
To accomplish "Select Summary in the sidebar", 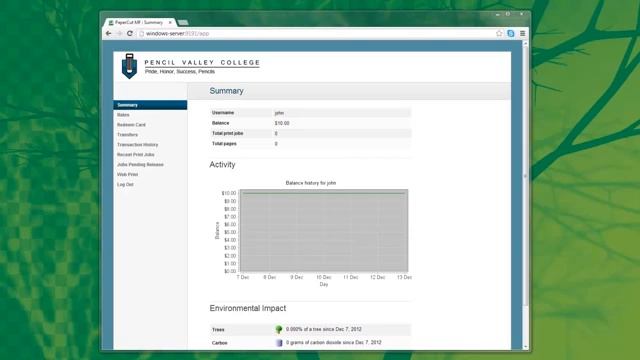I will [150, 105].
